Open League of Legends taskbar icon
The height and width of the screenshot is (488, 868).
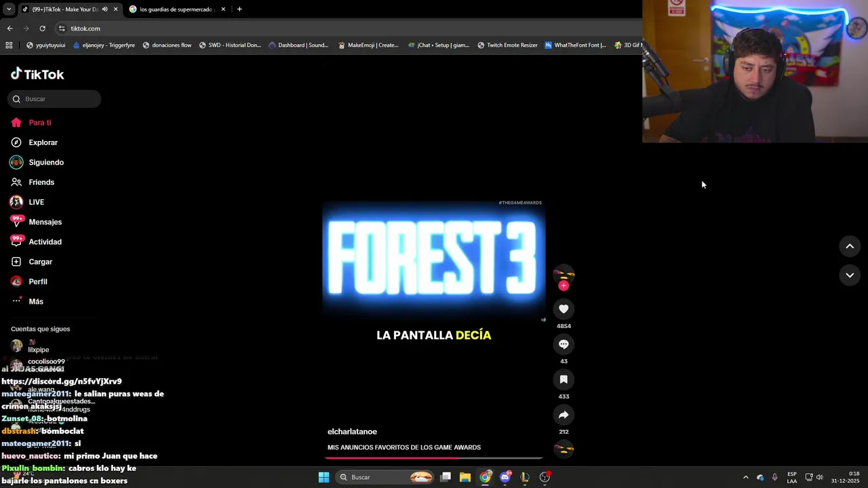[x=524, y=477]
